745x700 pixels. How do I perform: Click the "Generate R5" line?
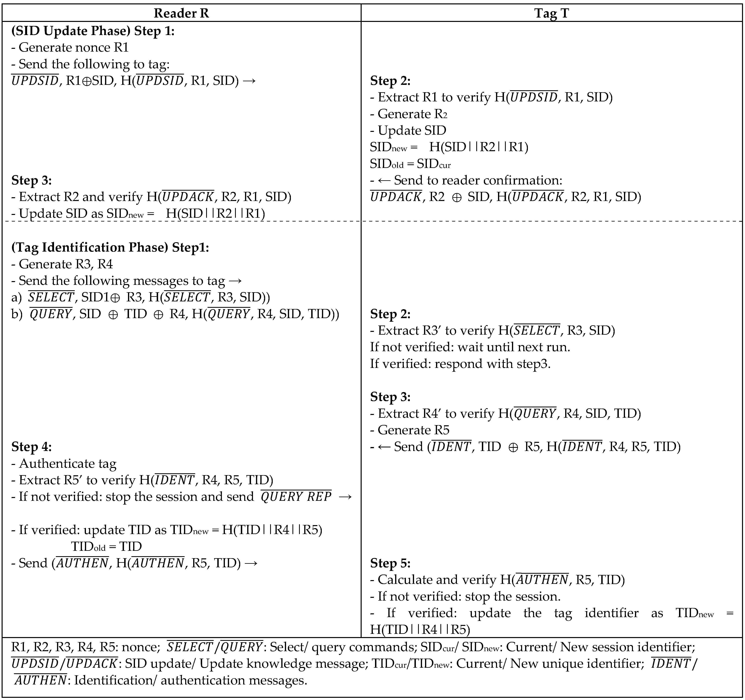click(x=410, y=430)
